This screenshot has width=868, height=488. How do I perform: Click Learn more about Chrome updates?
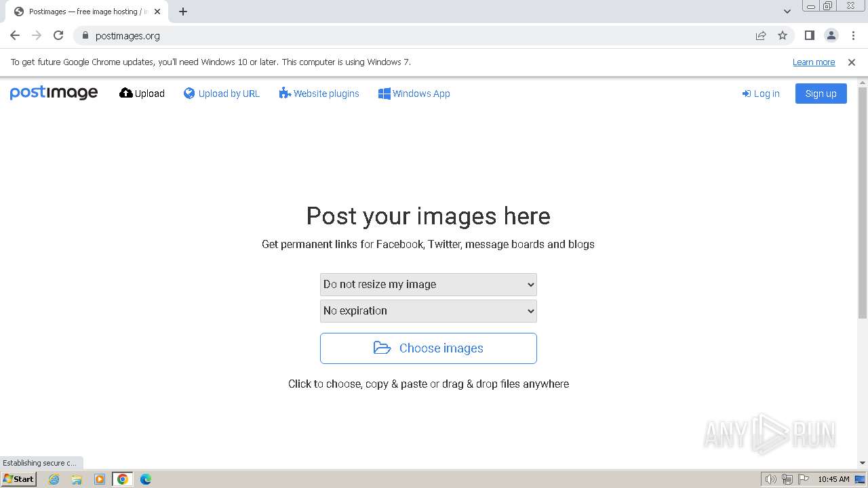tap(814, 62)
